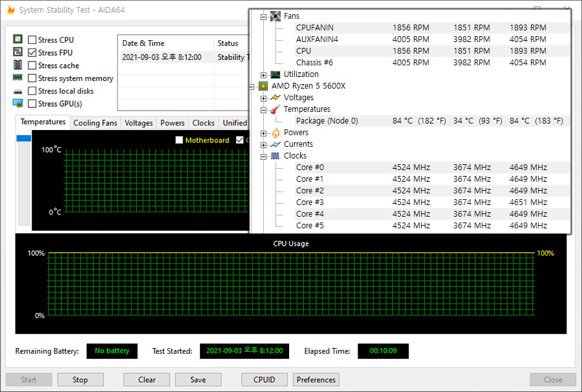Viewport: 582px width, 392px height.
Task: Click the monitor icon beside Stress GPU(s)
Action: click(x=18, y=103)
